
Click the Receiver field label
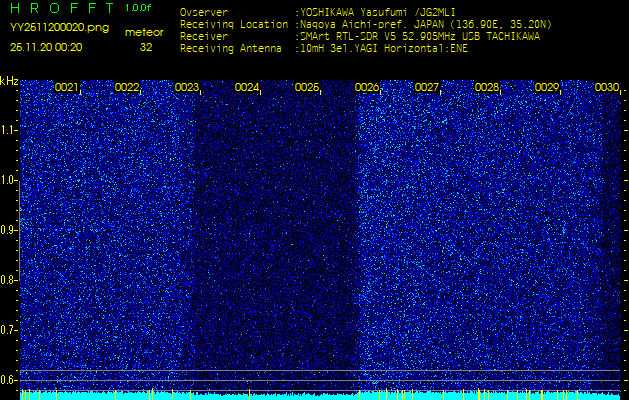(x=204, y=37)
